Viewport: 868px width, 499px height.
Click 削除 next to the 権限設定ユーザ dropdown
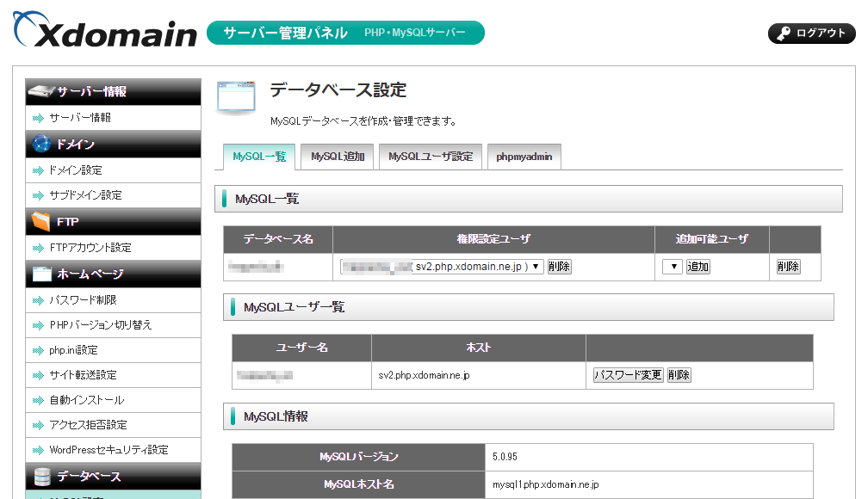click(x=559, y=267)
